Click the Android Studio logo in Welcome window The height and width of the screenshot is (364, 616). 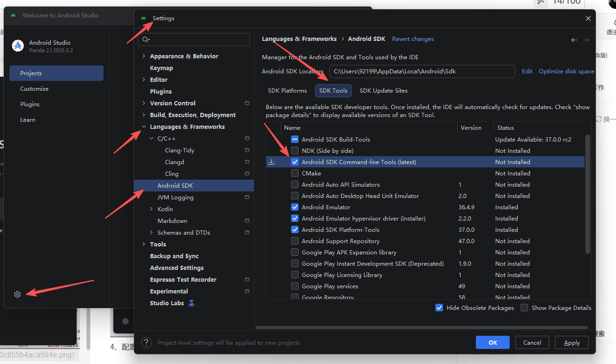click(18, 46)
